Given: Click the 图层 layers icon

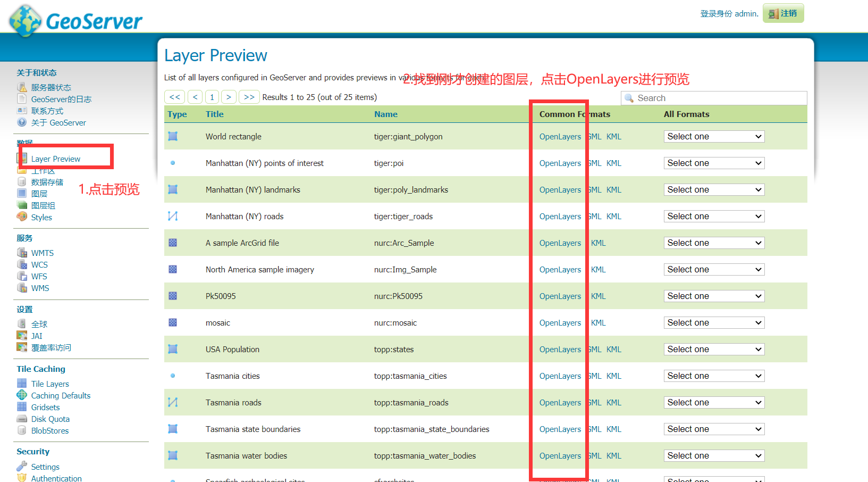Looking at the screenshot, I should 22,194.
